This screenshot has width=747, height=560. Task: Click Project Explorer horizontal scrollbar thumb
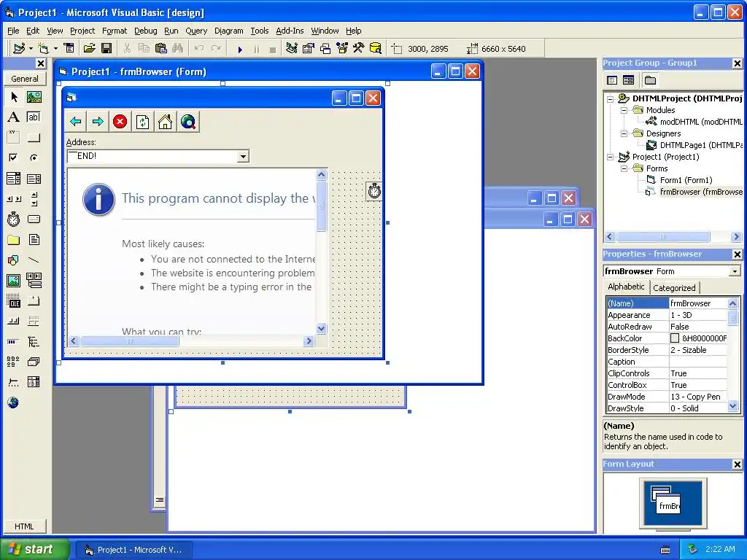pyautogui.click(x=663, y=237)
